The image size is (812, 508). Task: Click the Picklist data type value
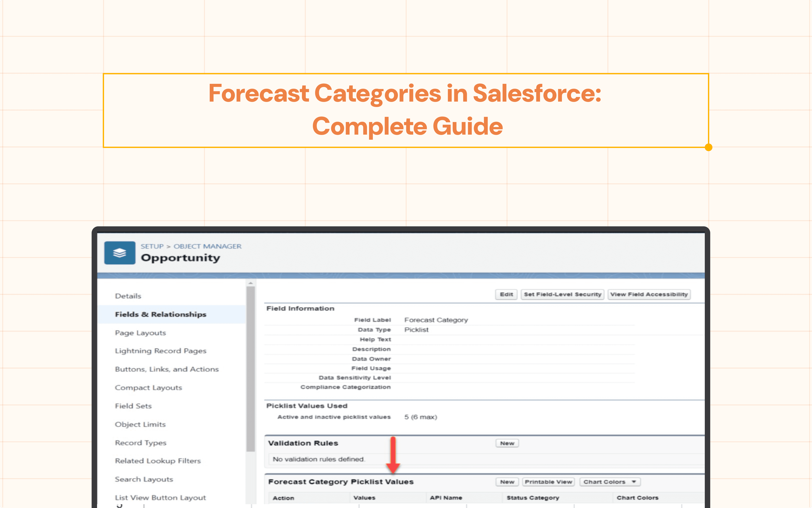click(x=416, y=330)
